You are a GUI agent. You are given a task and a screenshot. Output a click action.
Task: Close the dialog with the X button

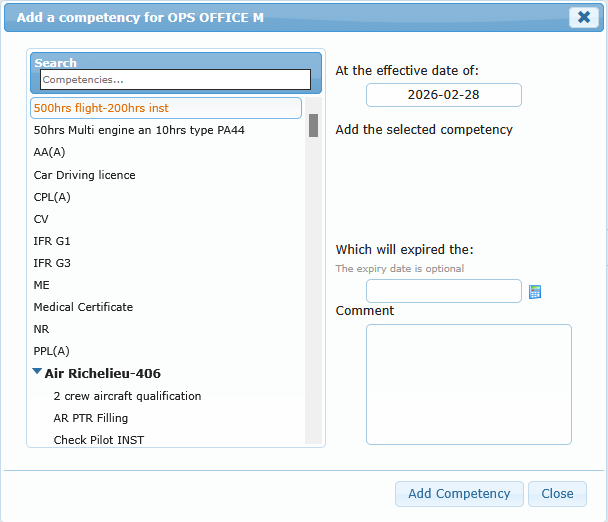[583, 17]
